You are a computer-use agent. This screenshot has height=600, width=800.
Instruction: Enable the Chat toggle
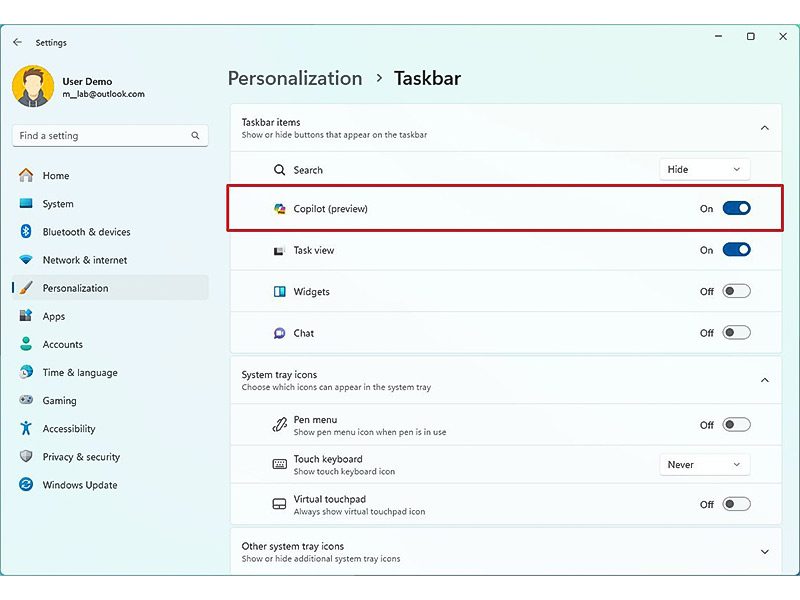click(x=736, y=333)
